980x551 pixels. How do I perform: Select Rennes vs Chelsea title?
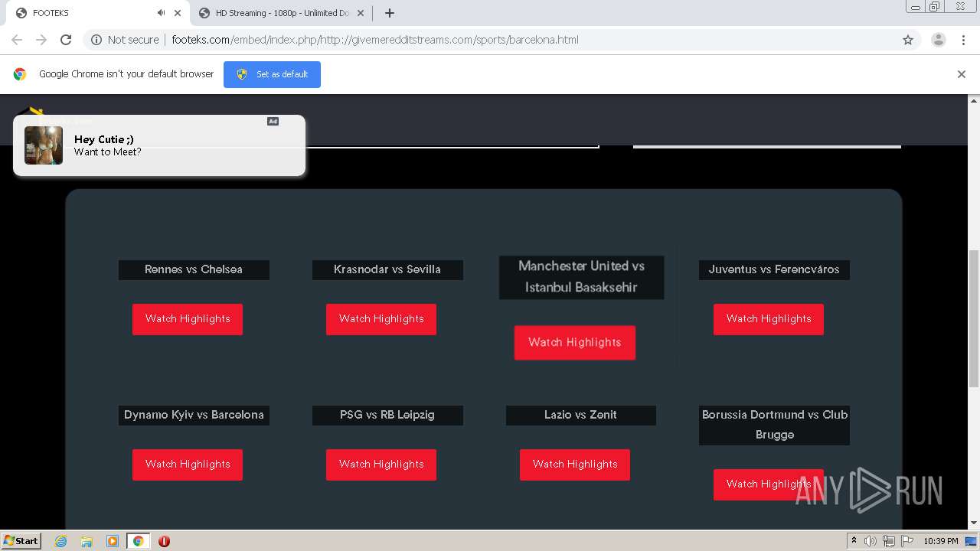pos(194,269)
